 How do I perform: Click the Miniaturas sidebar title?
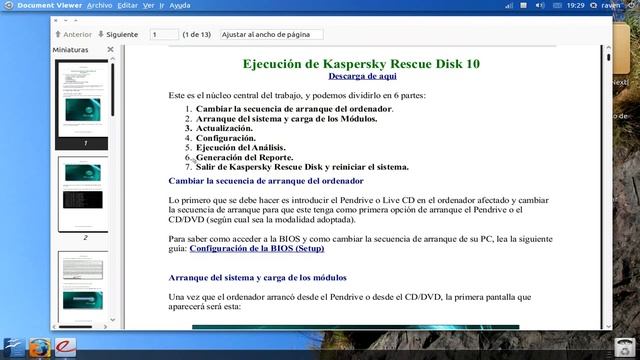click(70, 50)
